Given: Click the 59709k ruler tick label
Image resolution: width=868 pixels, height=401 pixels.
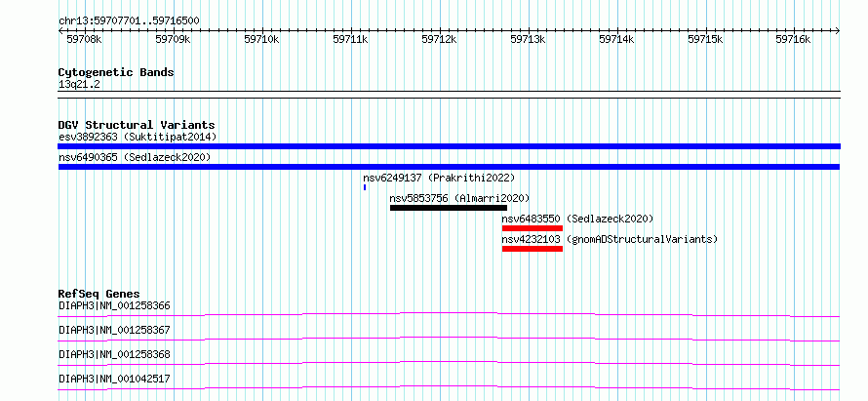Looking at the screenshot, I should [173, 40].
